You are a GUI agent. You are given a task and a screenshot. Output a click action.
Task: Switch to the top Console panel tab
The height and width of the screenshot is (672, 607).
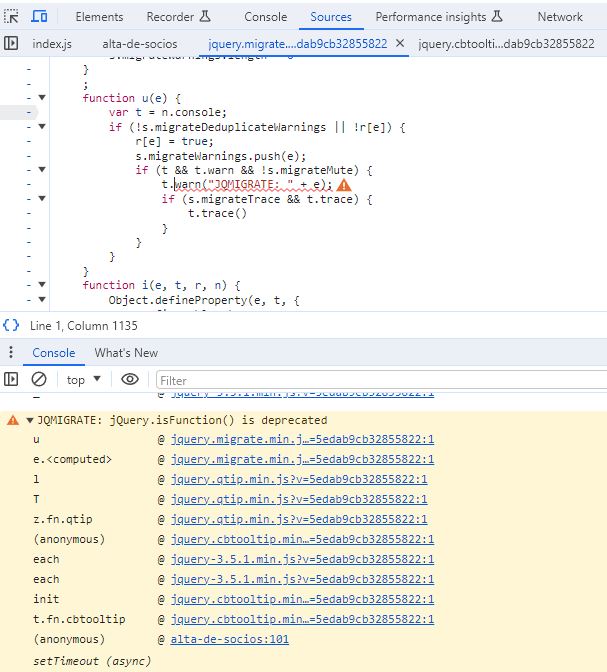pyautogui.click(x=265, y=17)
